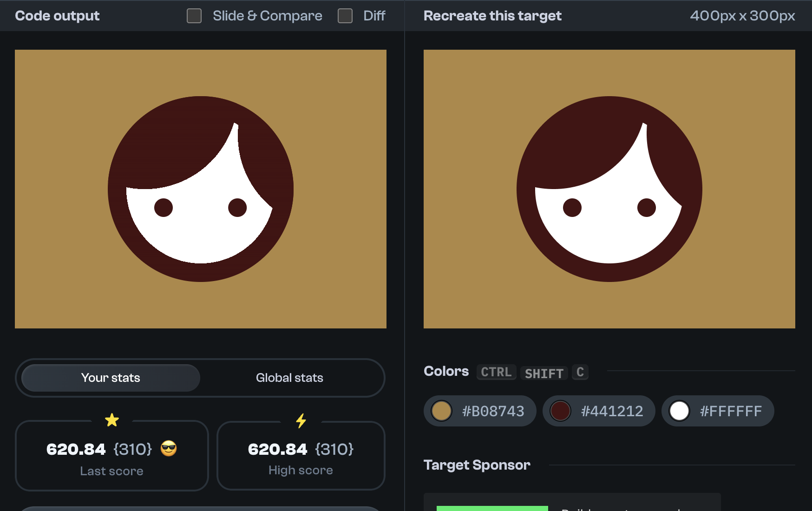Click the code output preview image
The image size is (812, 511).
click(201, 189)
